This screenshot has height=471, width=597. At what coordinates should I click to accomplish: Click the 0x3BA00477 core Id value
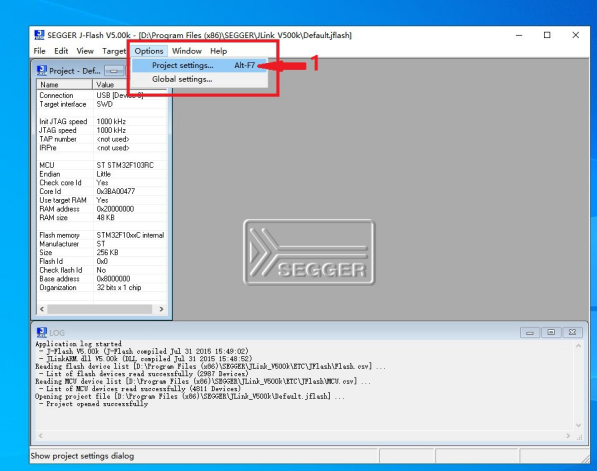coord(116,192)
